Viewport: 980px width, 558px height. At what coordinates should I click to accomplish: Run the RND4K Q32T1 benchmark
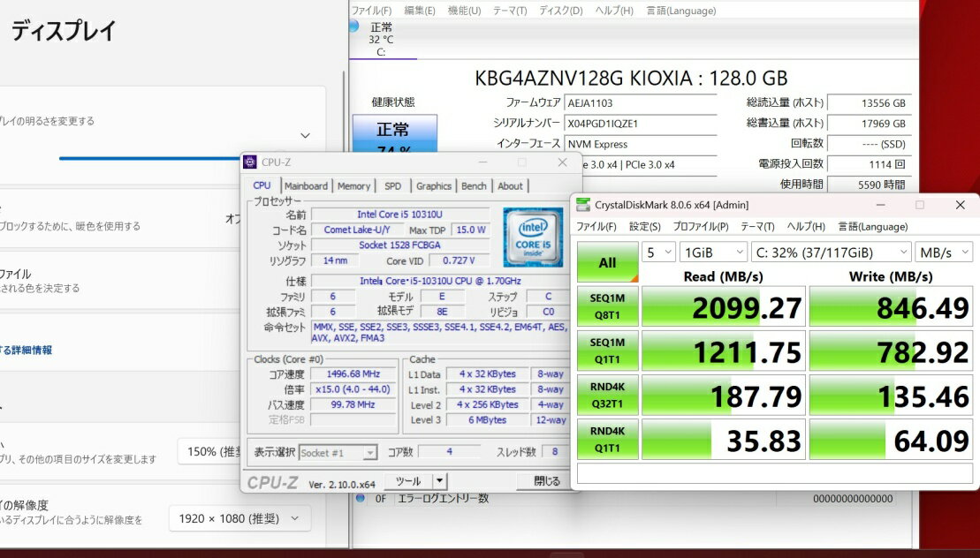point(607,395)
